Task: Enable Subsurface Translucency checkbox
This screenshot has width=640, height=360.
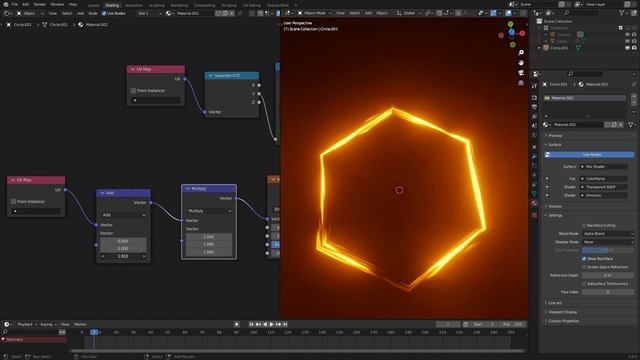Action: click(x=584, y=284)
